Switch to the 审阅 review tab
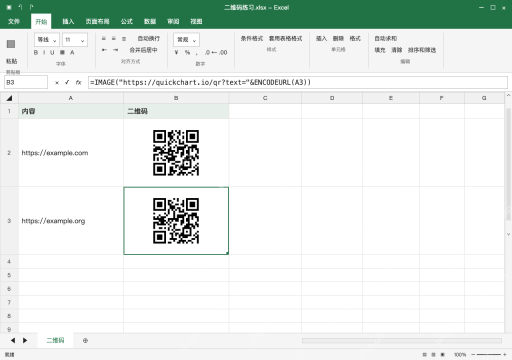 173,22
